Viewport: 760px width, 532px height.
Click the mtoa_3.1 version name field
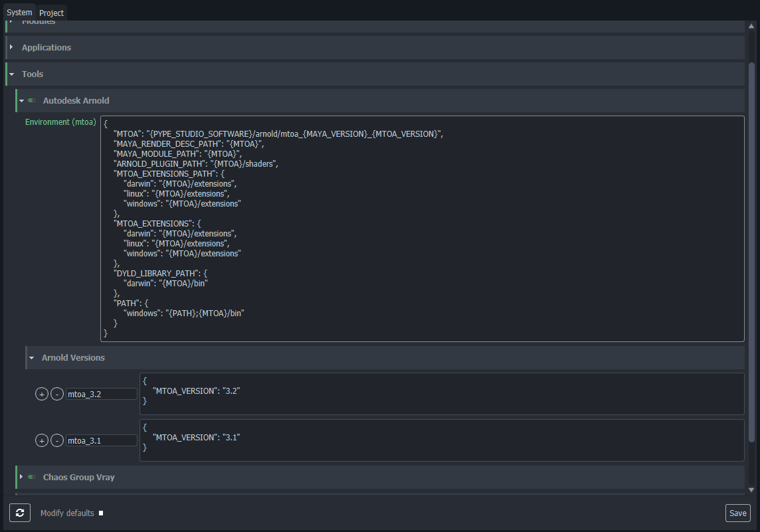(101, 440)
